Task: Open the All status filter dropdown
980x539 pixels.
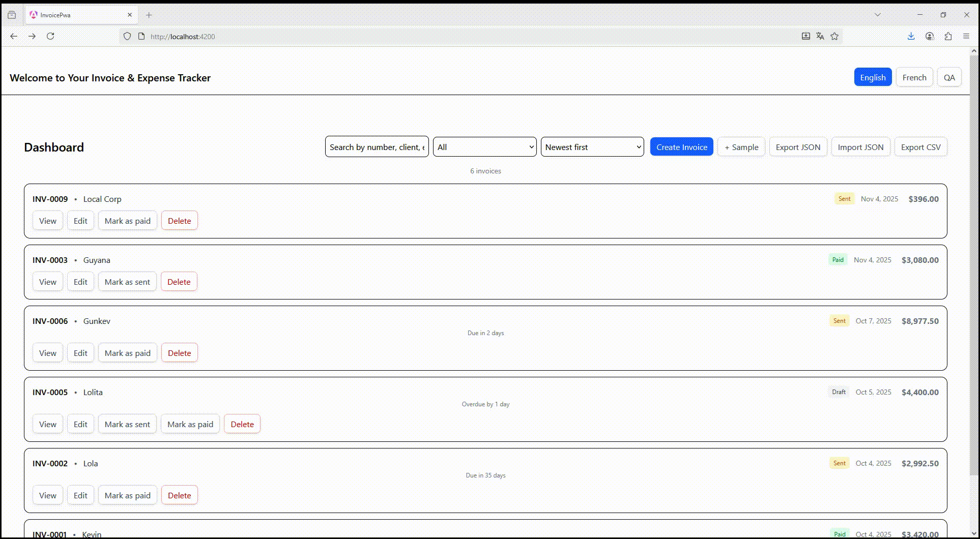Action: 484,147
